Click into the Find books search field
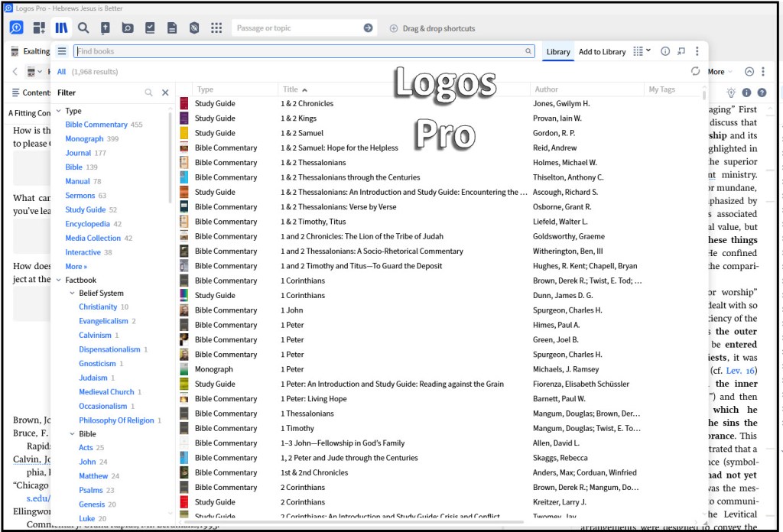 (x=298, y=51)
